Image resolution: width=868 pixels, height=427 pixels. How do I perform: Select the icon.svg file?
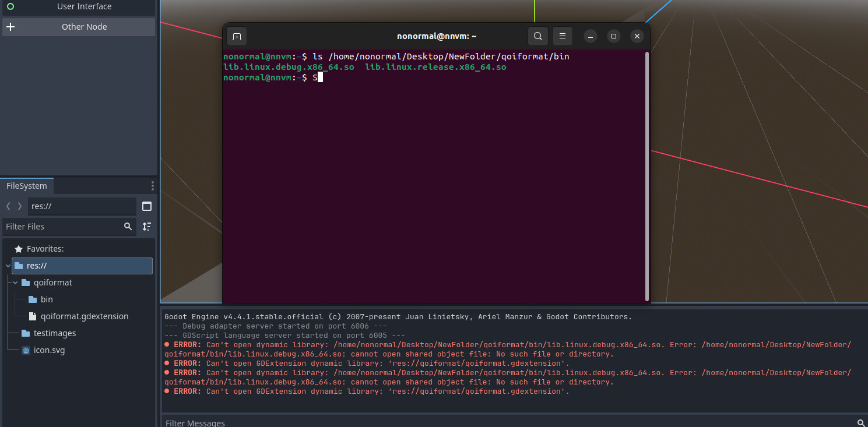(x=43, y=351)
